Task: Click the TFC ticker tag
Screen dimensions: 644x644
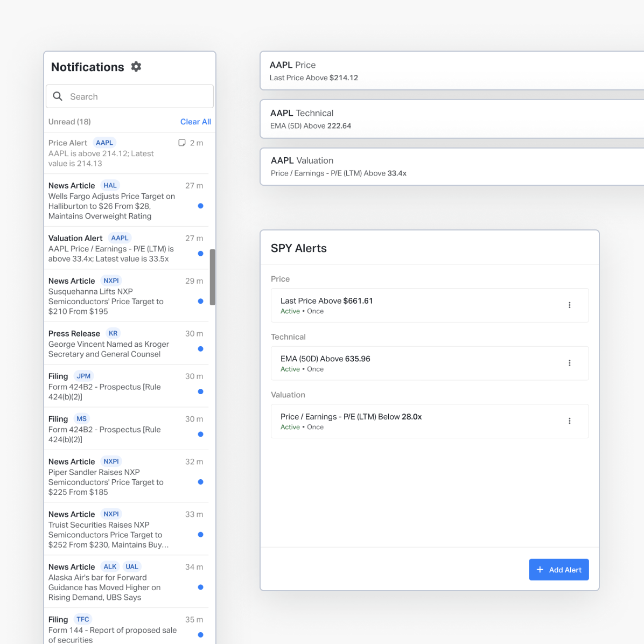Action: click(x=83, y=619)
